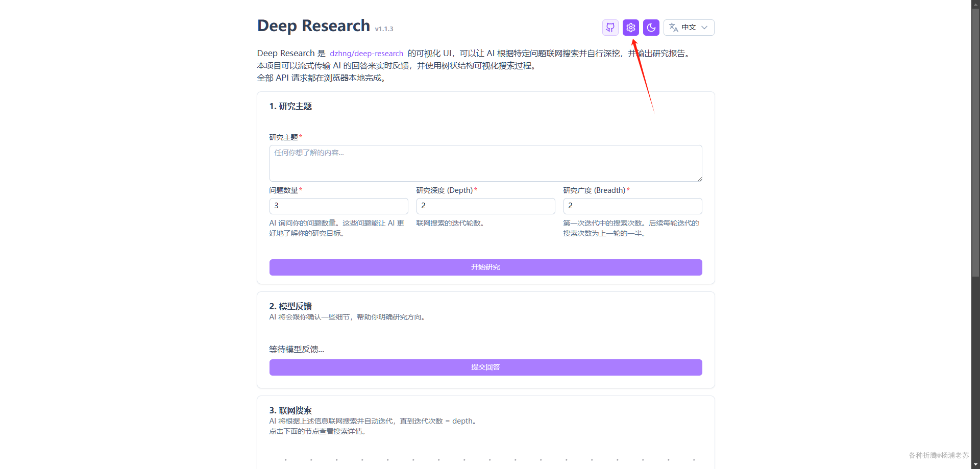
Task: Click the v1.1.3 version label
Action: pos(384,29)
